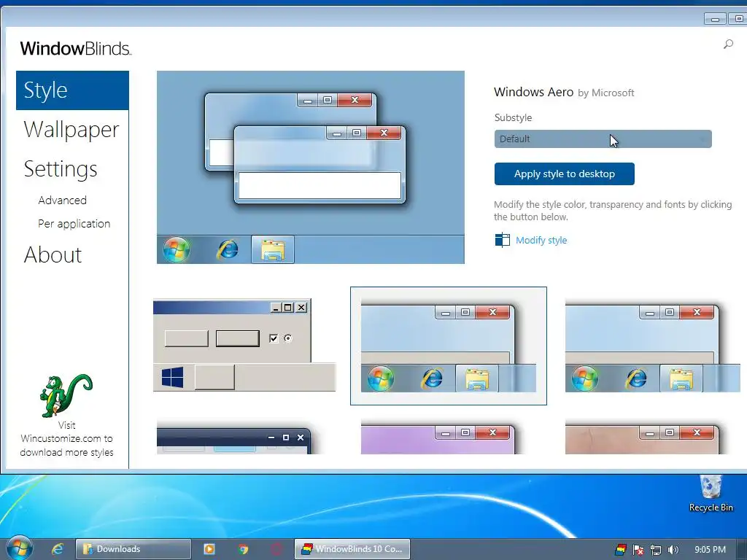Open the Wallpaper section
Image resolution: width=747 pixels, height=560 pixels.
pos(71,130)
